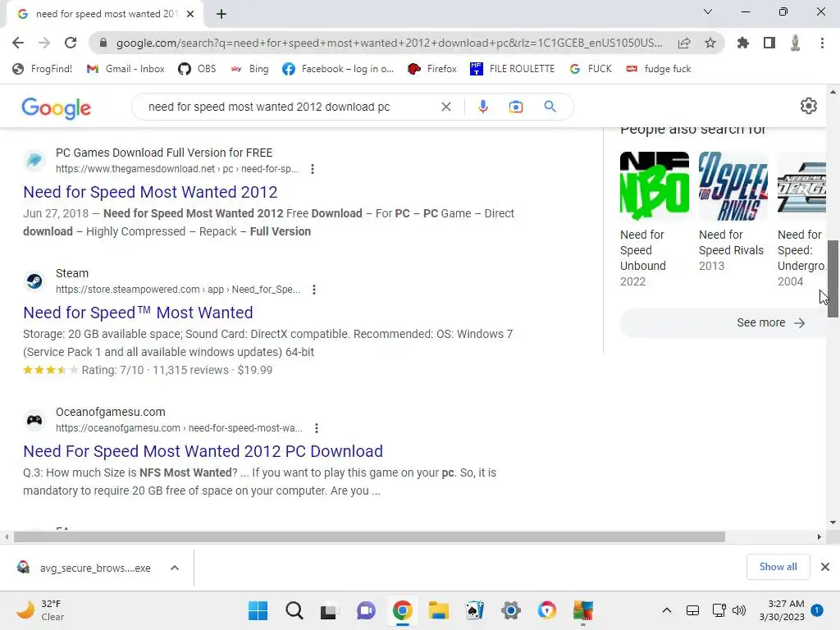Open the Chrome profile avatar
The height and width of the screenshot is (630, 840).
(796, 43)
